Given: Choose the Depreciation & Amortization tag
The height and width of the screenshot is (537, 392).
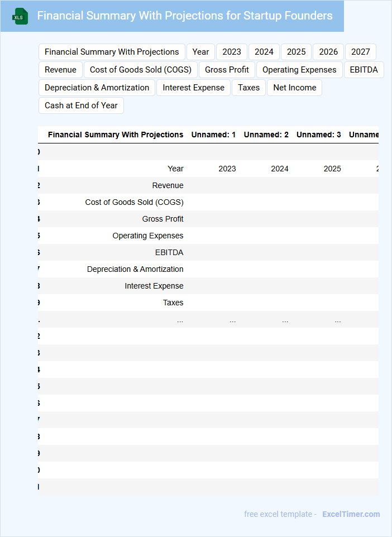Looking at the screenshot, I should pyautogui.click(x=97, y=88).
